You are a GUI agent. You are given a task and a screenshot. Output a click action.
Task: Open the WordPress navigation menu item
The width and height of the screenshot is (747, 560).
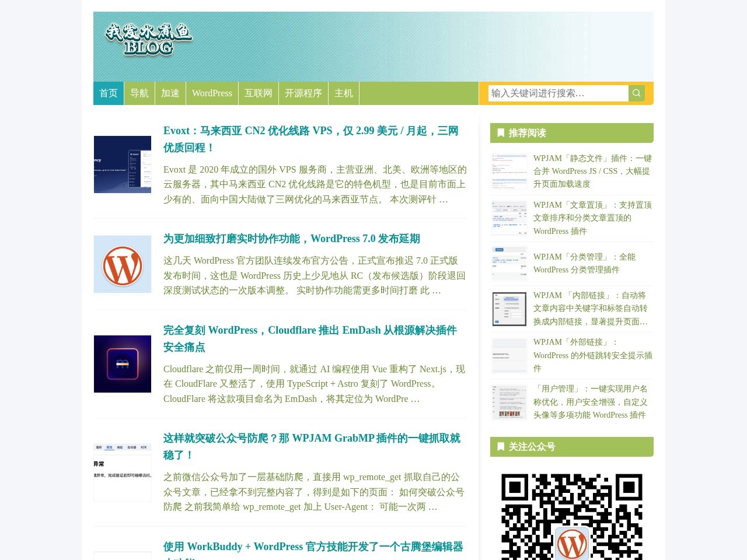(x=212, y=93)
